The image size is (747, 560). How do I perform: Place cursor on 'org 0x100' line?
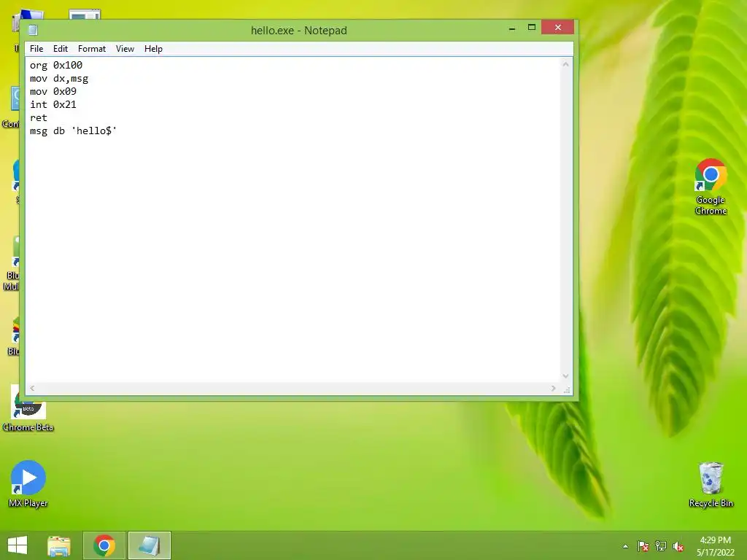point(56,65)
